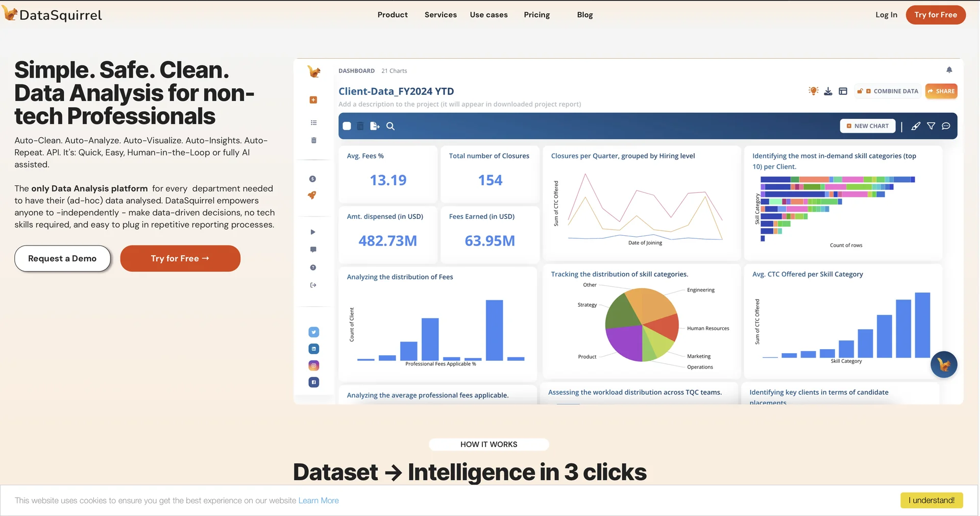Click the logout arrow icon in sidebar

pos(313,285)
